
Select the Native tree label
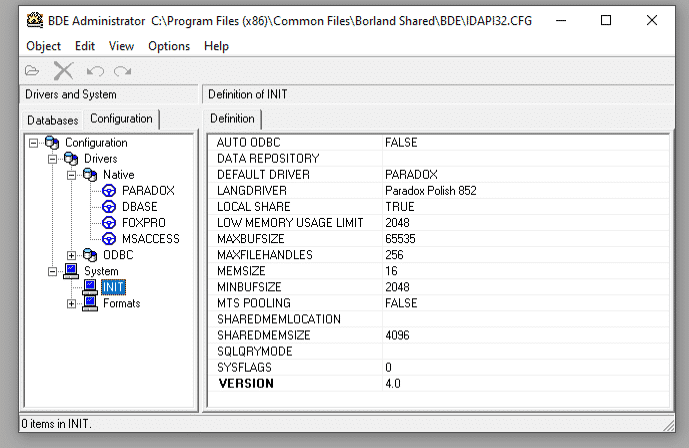click(118, 175)
